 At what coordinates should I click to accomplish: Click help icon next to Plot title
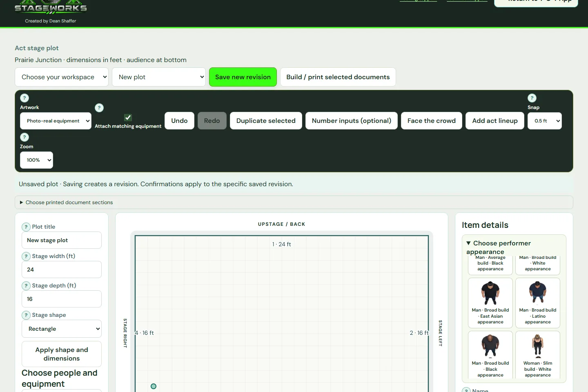(x=26, y=227)
